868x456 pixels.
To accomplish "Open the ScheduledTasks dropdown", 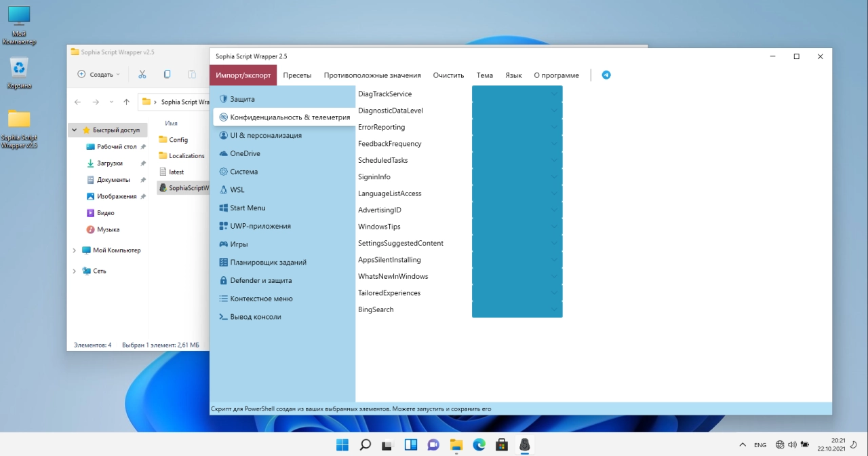I will click(x=517, y=160).
